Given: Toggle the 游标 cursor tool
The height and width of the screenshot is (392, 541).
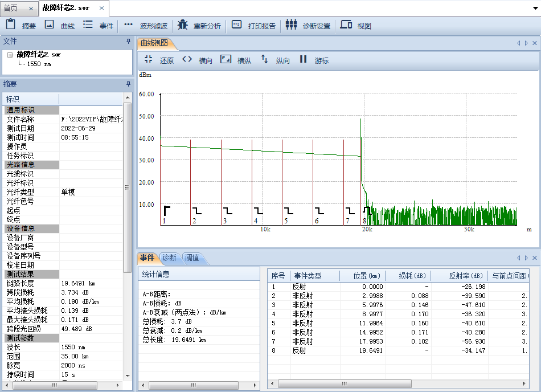Looking at the screenshot, I should [303, 59].
